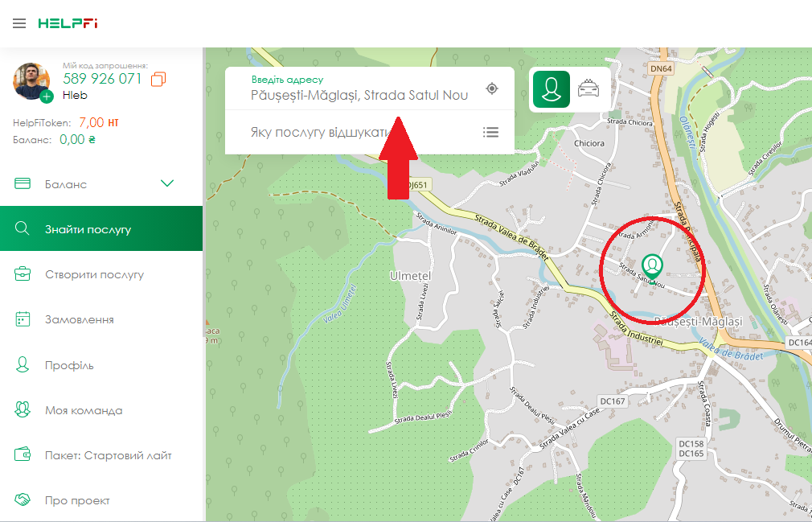Click the service search field
812x522 pixels.
click(354, 132)
